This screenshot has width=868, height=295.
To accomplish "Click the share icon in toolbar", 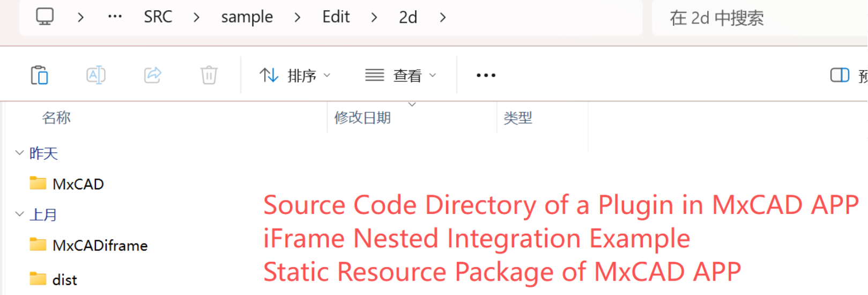I will pyautogui.click(x=153, y=75).
